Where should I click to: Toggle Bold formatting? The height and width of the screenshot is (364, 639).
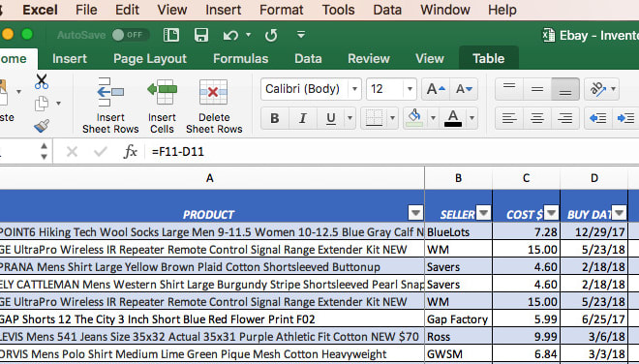coord(275,118)
